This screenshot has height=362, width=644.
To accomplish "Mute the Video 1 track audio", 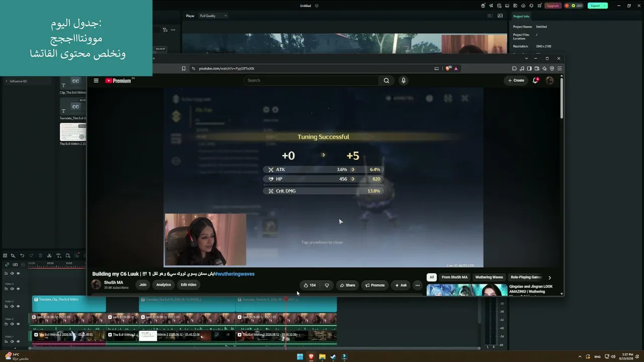I will point(12,341).
